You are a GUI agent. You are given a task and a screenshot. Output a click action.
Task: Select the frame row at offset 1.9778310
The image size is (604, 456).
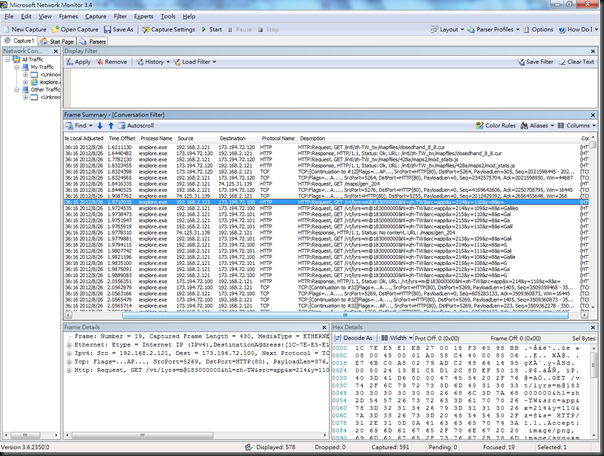pyautogui.click(x=327, y=233)
